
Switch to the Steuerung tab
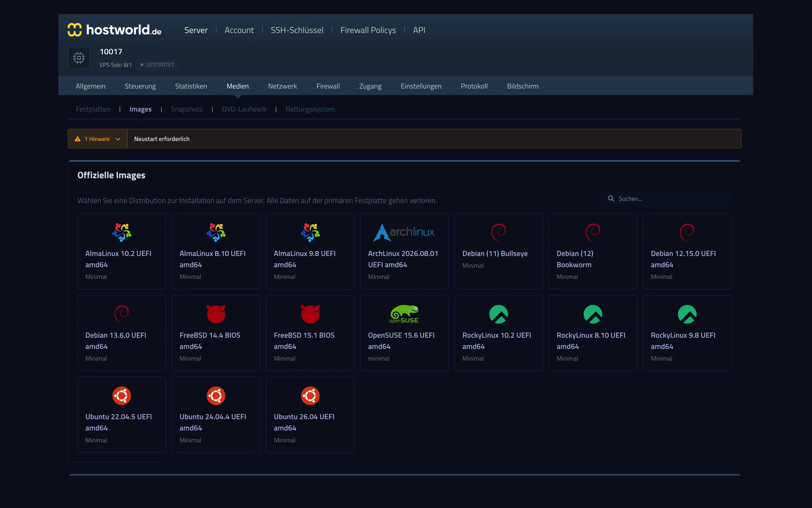(140, 86)
